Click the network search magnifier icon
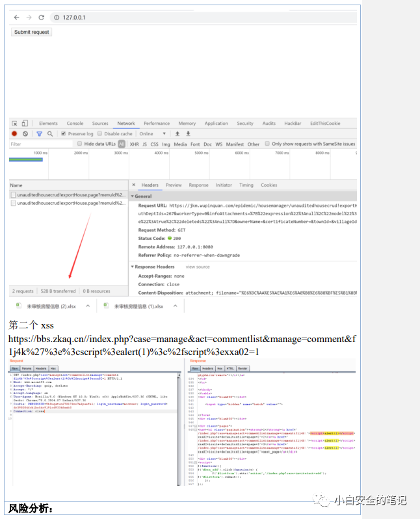420x519 pixels. [50, 134]
